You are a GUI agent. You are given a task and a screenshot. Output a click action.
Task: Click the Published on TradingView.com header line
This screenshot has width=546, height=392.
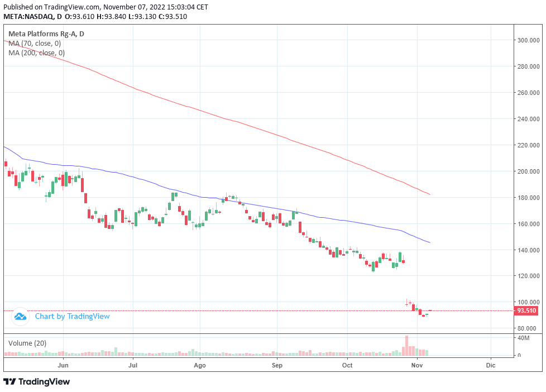106,7
